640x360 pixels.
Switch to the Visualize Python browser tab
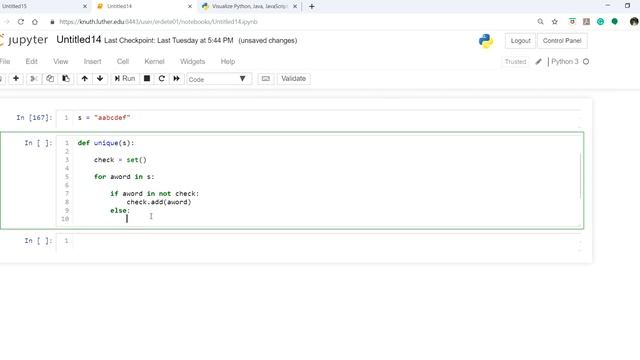pyautogui.click(x=249, y=6)
